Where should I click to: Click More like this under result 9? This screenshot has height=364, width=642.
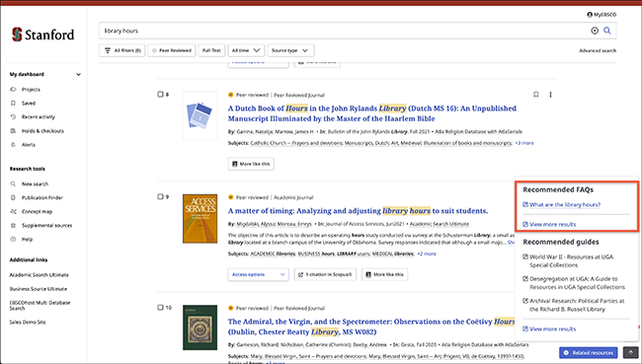tap(384, 275)
